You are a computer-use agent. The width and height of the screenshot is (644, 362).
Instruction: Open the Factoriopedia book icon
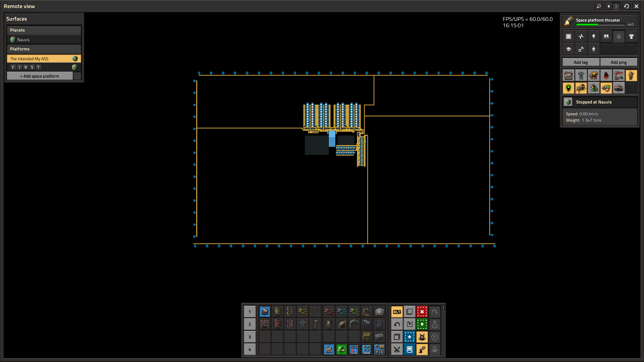[x=606, y=36]
